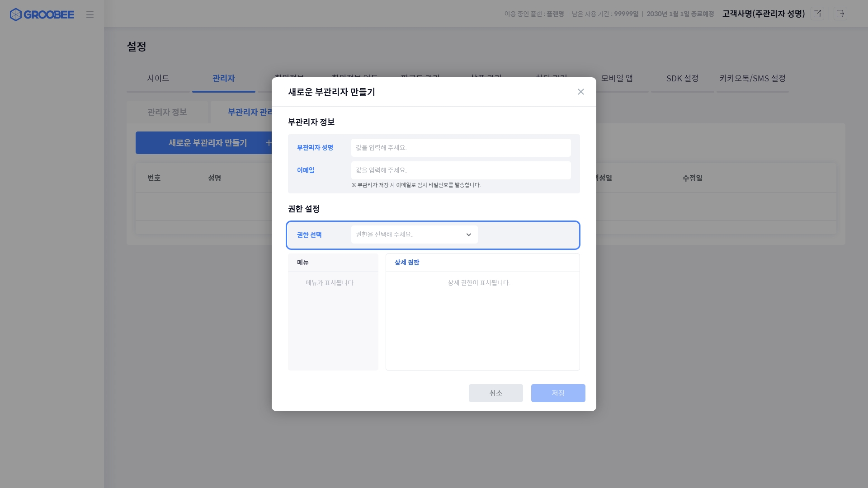
Task: Toggle the hamburger sidebar menu icon
Action: click(x=90, y=14)
